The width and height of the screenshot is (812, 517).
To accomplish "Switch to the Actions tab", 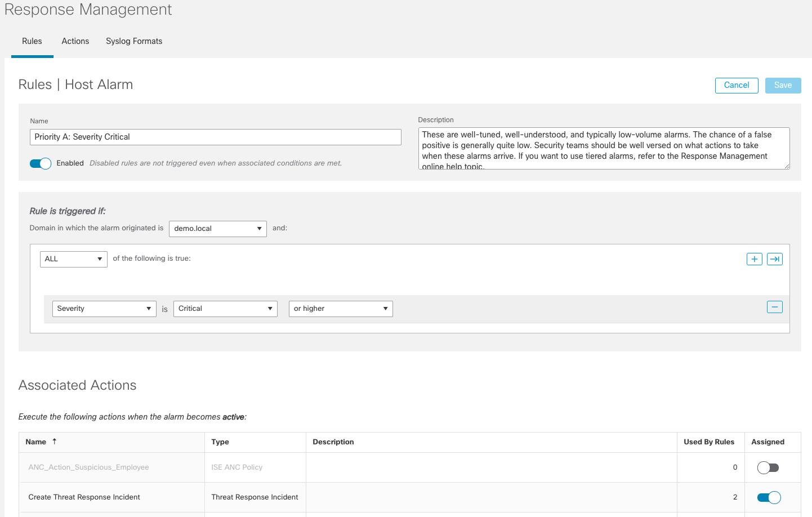I will point(75,41).
